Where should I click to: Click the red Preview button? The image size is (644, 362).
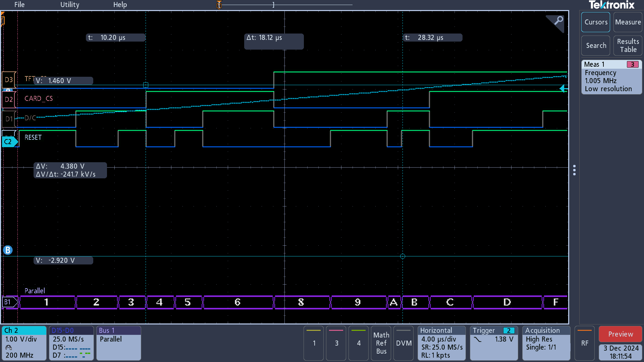pos(621,334)
